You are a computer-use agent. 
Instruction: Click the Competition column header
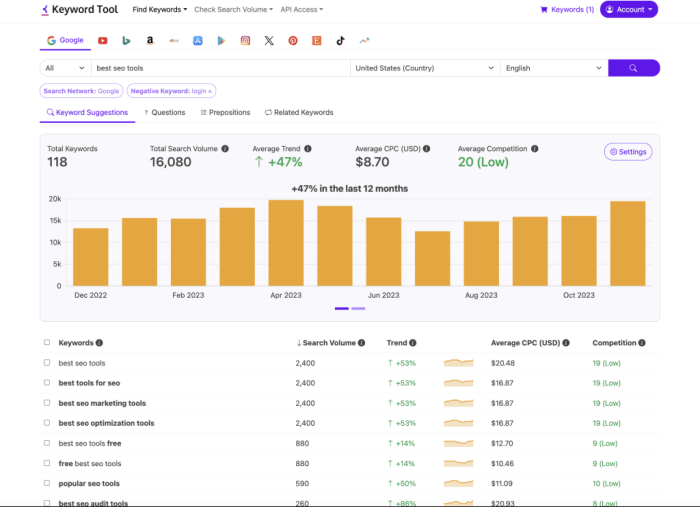pos(614,343)
